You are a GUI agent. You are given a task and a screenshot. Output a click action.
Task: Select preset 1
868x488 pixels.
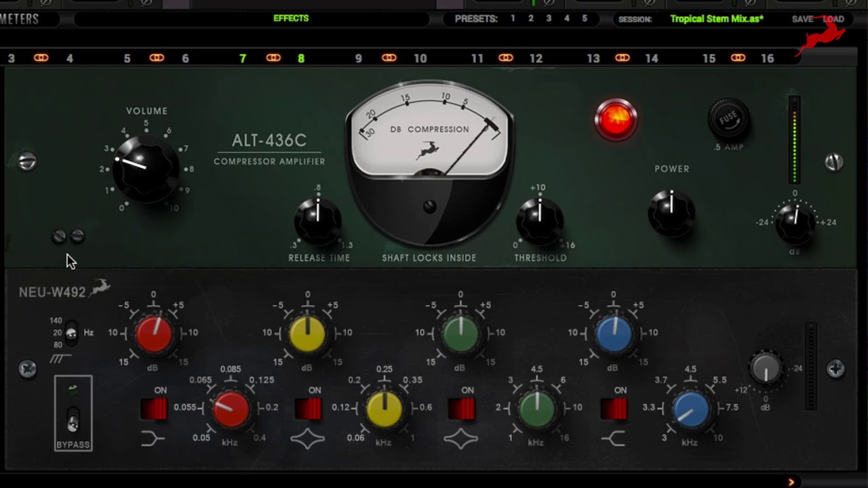(513, 19)
